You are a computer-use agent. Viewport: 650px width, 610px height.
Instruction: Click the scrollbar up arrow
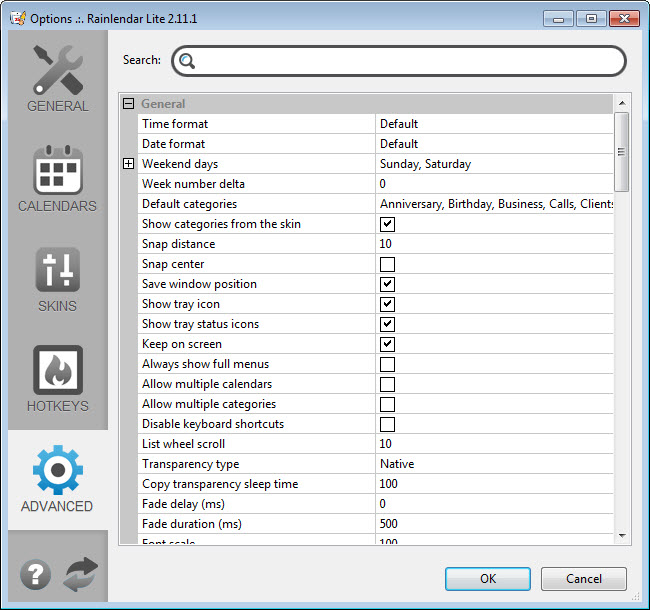click(622, 103)
